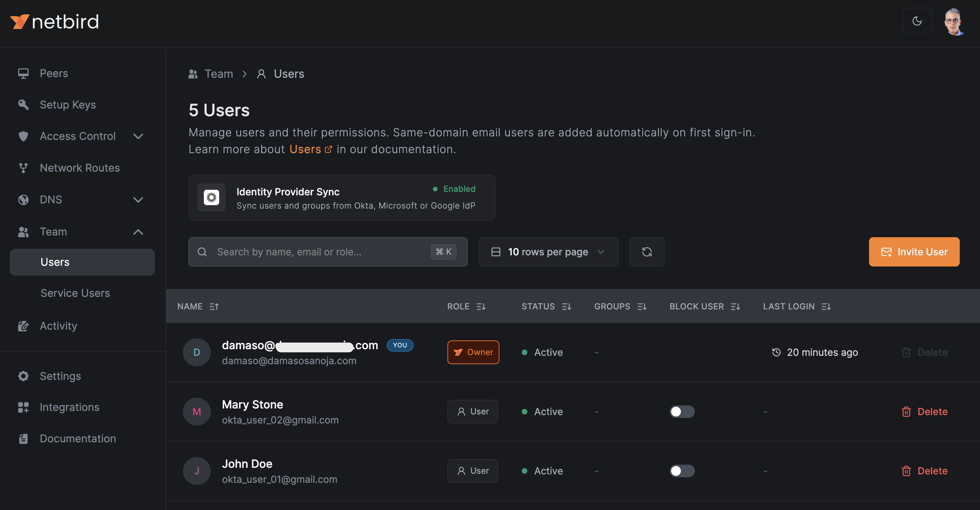Open Service Users in sidebar

(x=75, y=293)
